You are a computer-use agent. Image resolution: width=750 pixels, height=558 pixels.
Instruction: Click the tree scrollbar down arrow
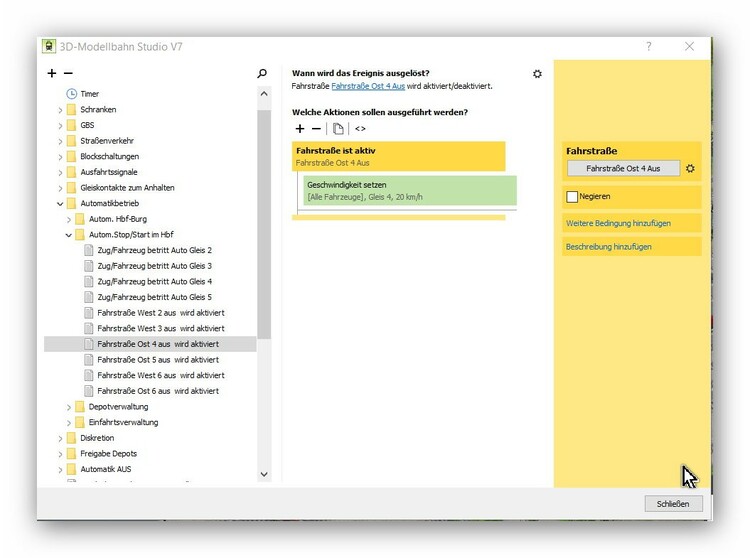pos(264,474)
